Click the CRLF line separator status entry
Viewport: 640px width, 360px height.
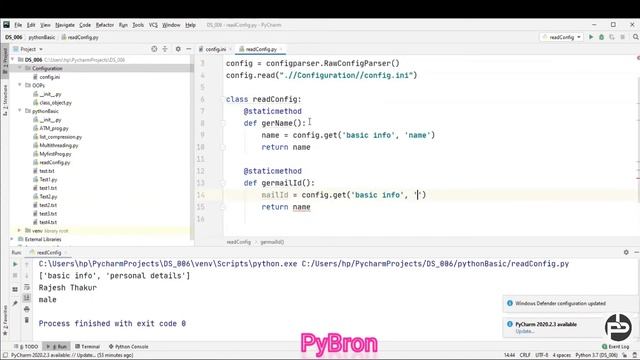click(x=525, y=355)
